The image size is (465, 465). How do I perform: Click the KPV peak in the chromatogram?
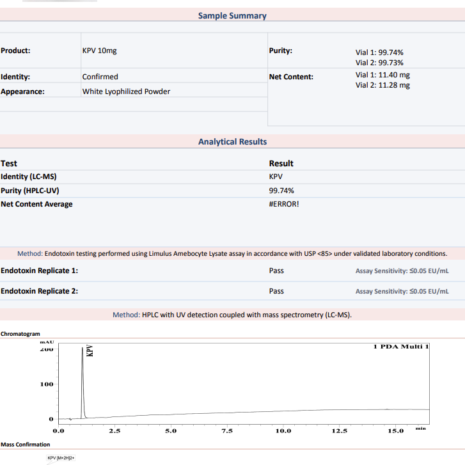pyautogui.click(x=83, y=382)
